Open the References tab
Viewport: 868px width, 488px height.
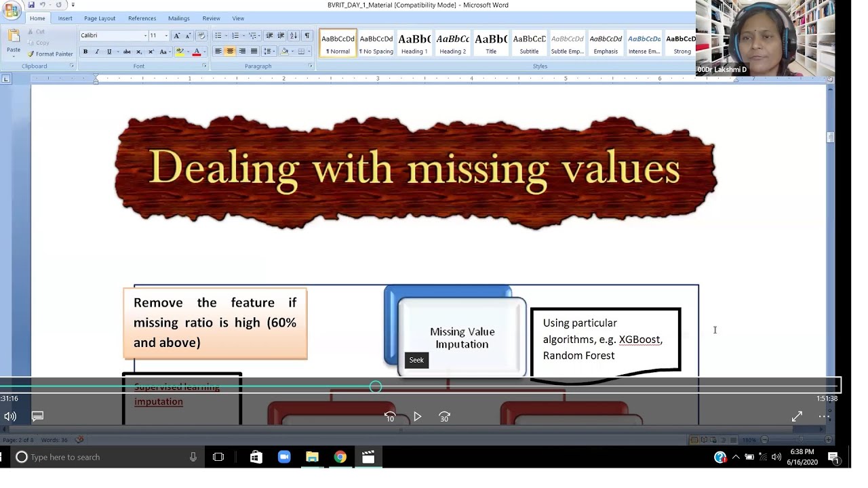(142, 18)
